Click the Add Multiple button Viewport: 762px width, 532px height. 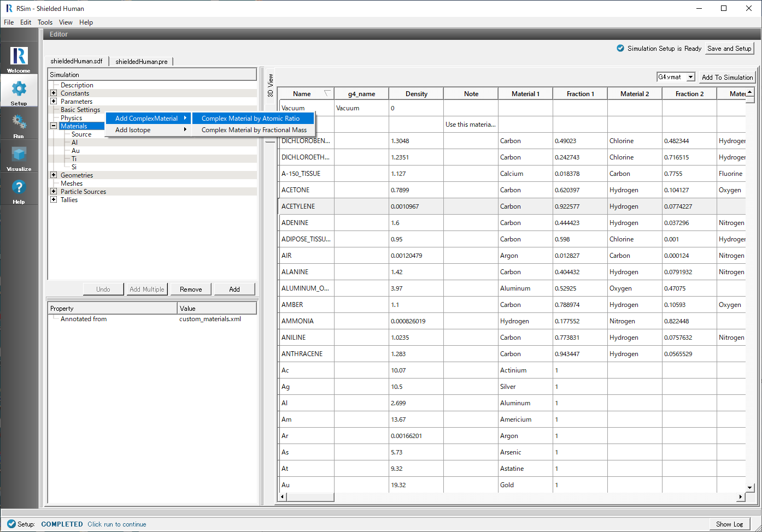coord(146,289)
